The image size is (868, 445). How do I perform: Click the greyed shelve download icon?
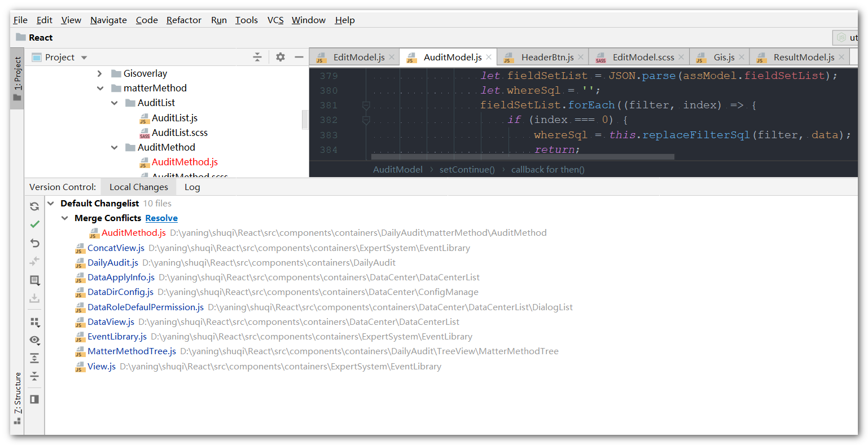coord(34,298)
